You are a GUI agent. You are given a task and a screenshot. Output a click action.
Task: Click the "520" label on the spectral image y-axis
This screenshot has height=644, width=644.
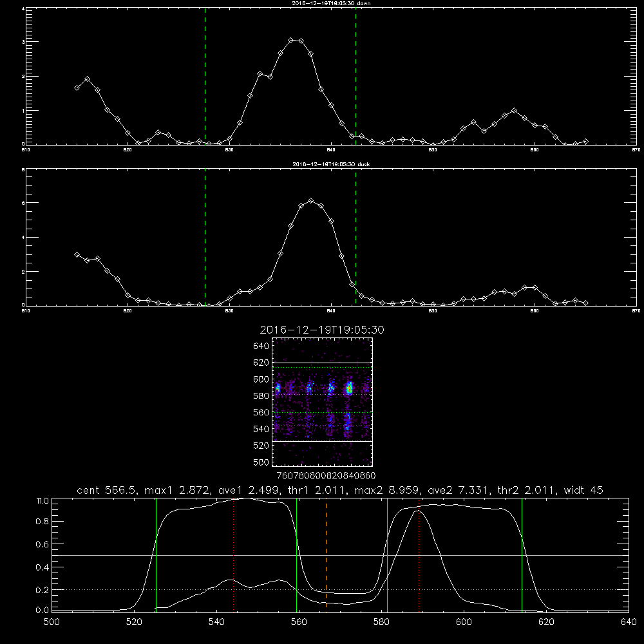coord(261,446)
